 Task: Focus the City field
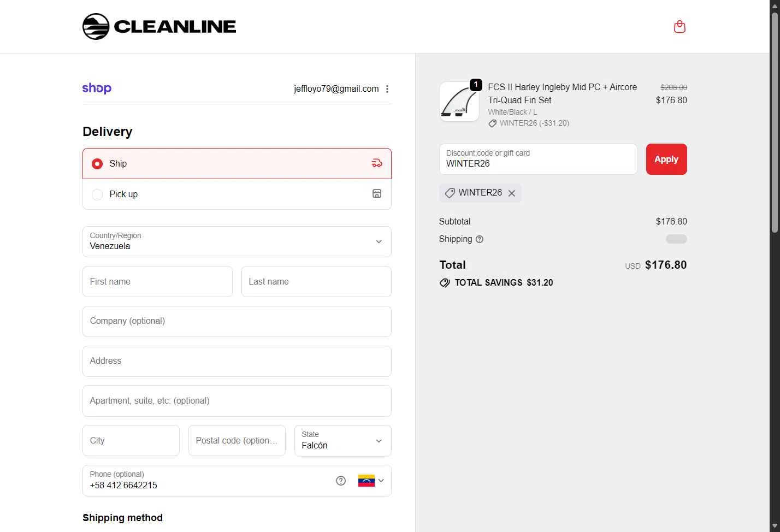[x=131, y=441]
